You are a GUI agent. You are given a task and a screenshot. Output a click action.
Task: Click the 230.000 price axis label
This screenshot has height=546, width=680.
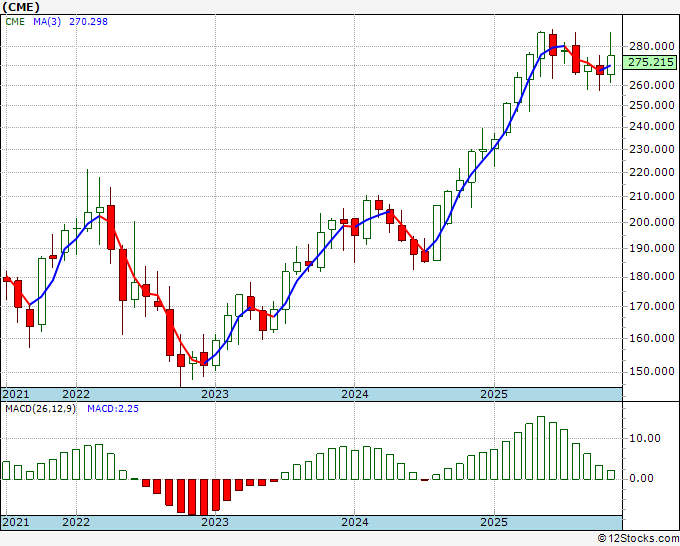pos(651,149)
